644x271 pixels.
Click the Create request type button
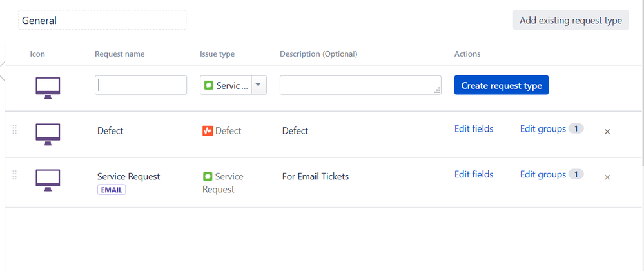click(x=502, y=85)
